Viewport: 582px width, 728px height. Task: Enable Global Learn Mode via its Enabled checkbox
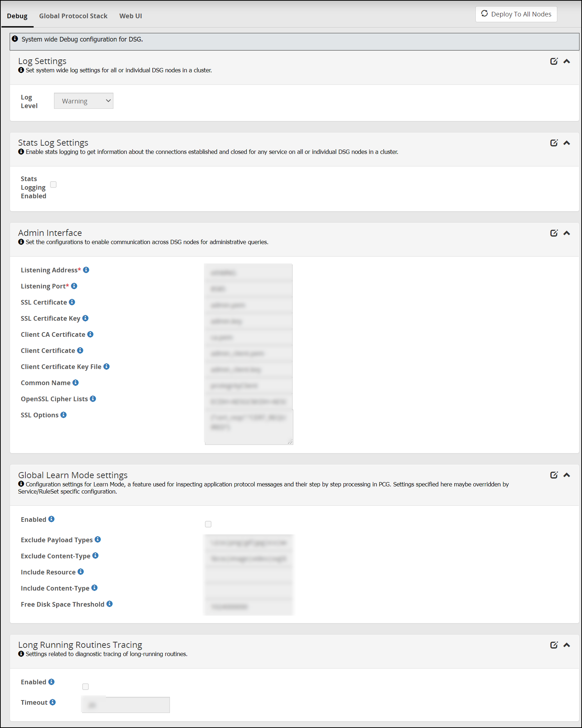(208, 524)
